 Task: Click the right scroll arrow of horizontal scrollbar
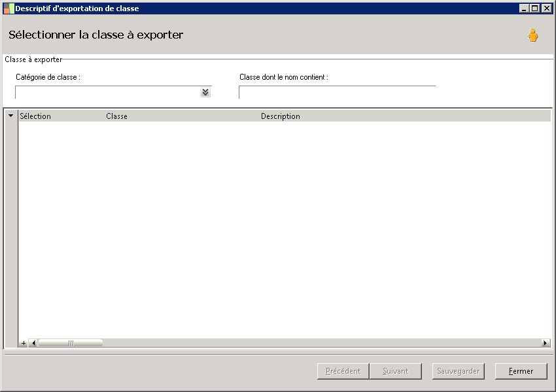pos(546,343)
